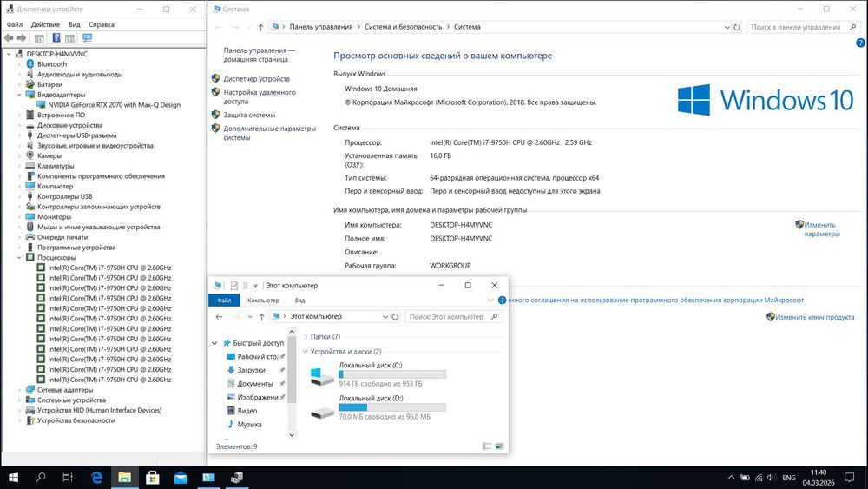This screenshot has height=489, width=868.
Task: Click Видео in Explorer sidebar
Action: point(247,410)
